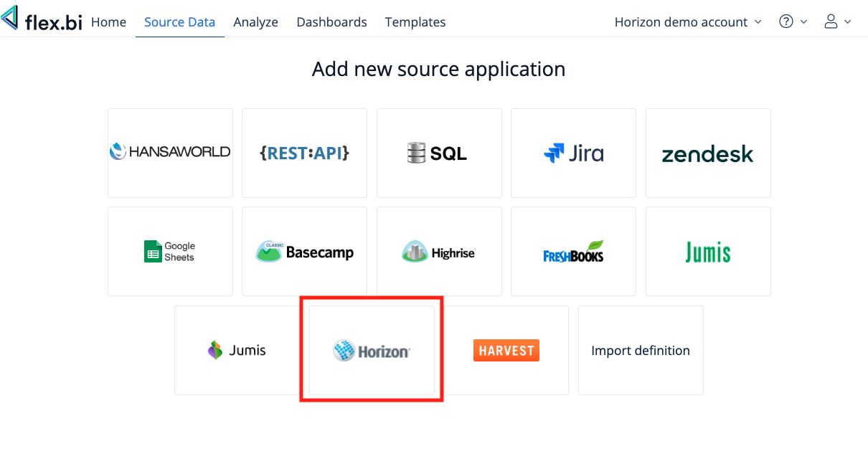Choose the REST:API source application
This screenshot has height=459, width=868.
coord(304,153)
